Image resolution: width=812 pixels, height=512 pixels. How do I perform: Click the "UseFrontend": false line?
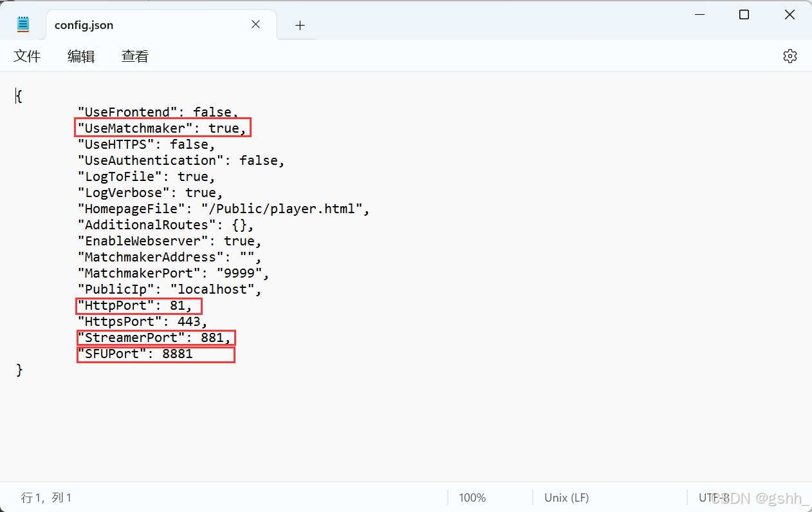click(x=158, y=112)
